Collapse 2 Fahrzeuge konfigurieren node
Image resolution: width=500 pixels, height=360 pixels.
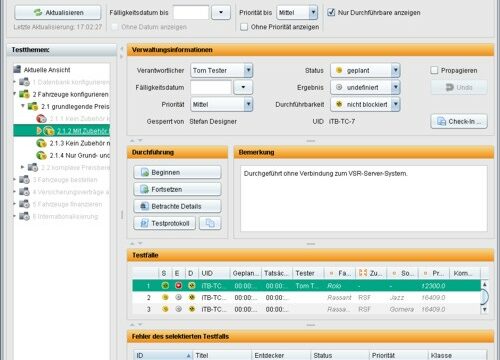14,94
